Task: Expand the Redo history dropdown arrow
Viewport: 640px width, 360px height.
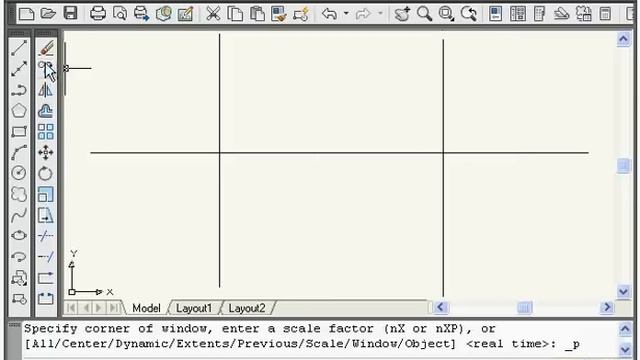Action: click(380, 14)
